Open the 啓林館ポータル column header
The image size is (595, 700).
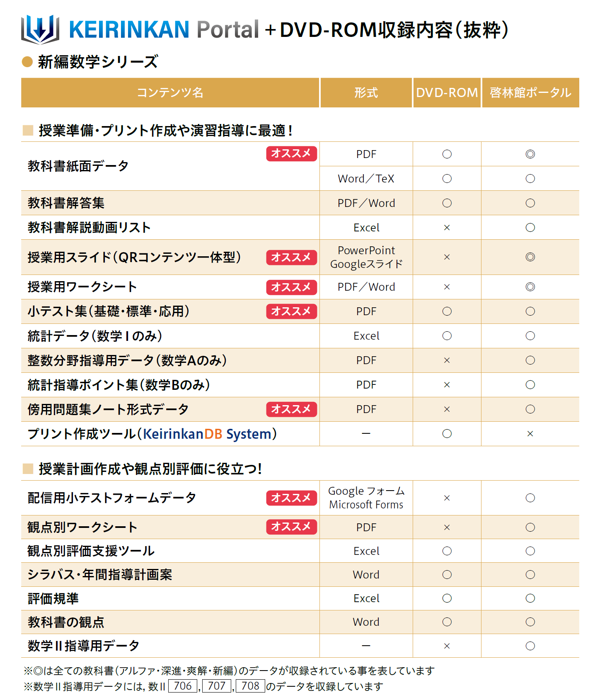(x=530, y=92)
